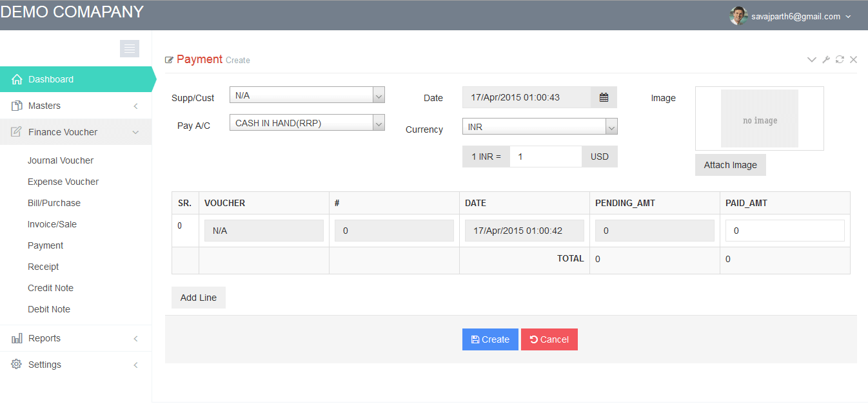The width and height of the screenshot is (868, 409).
Task: Click the row DATE field
Action: (524, 231)
